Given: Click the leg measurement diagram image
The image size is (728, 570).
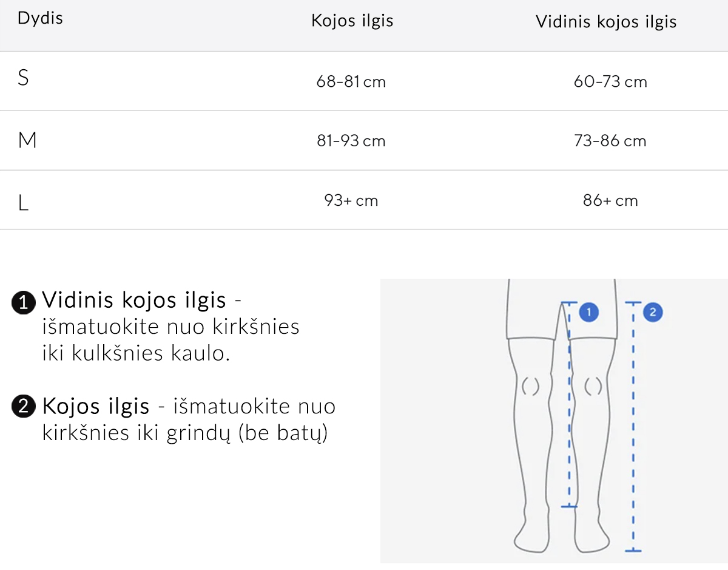Looking at the screenshot, I should 554,421.
